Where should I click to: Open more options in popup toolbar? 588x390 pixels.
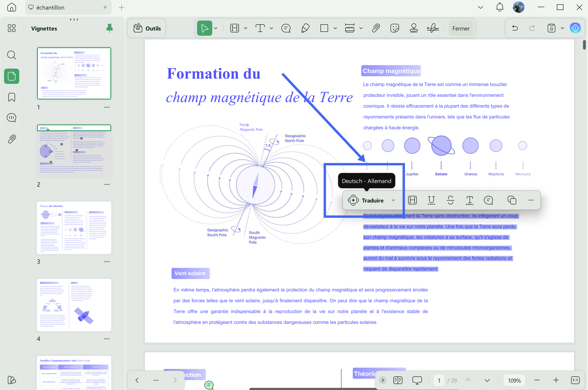tap(531, 200)
